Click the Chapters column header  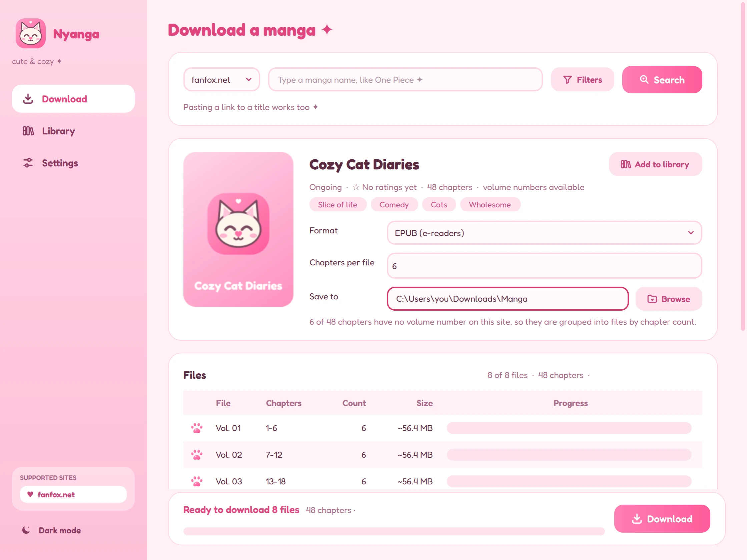(x=284, y=403)
